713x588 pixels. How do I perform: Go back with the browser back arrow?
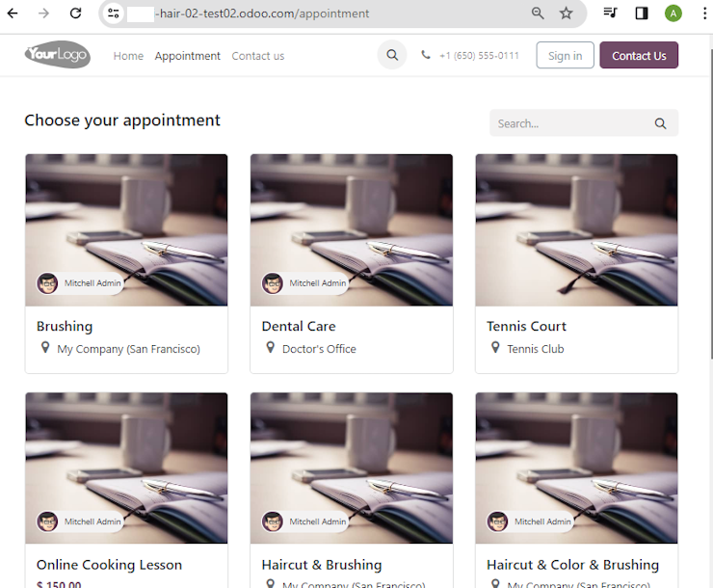(x=13, y=13)
